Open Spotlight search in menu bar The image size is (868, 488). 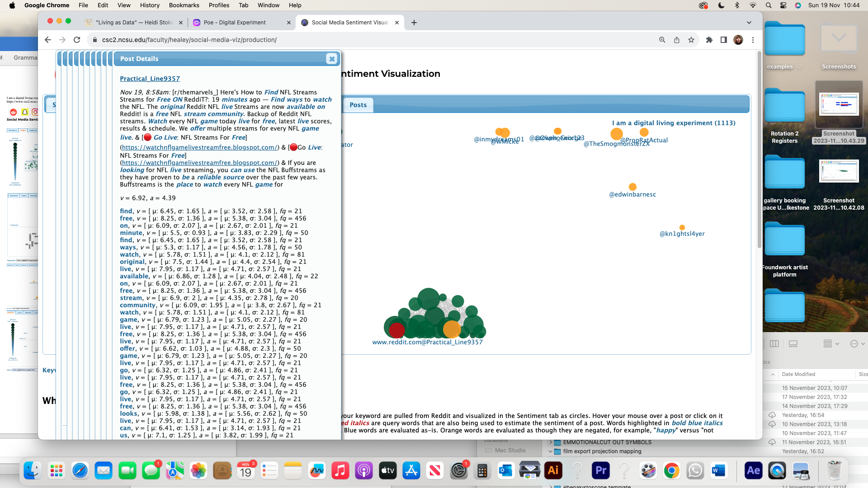(769, 5)
